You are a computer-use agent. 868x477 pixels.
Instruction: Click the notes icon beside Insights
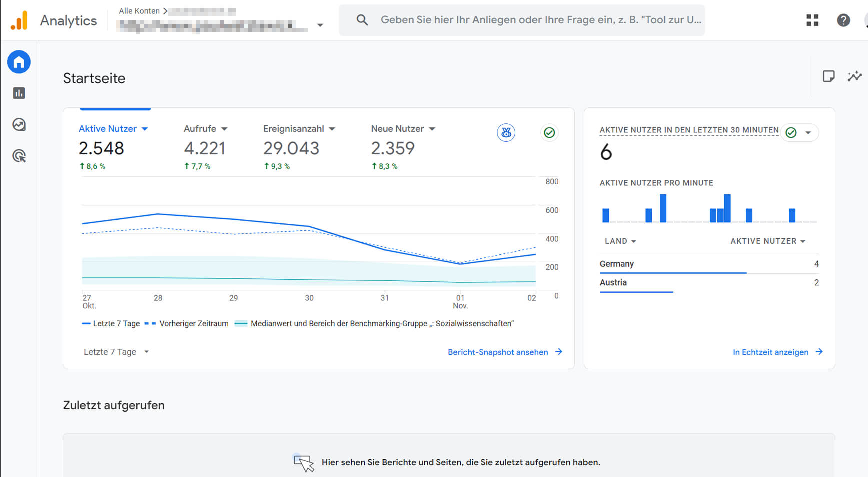828,76
